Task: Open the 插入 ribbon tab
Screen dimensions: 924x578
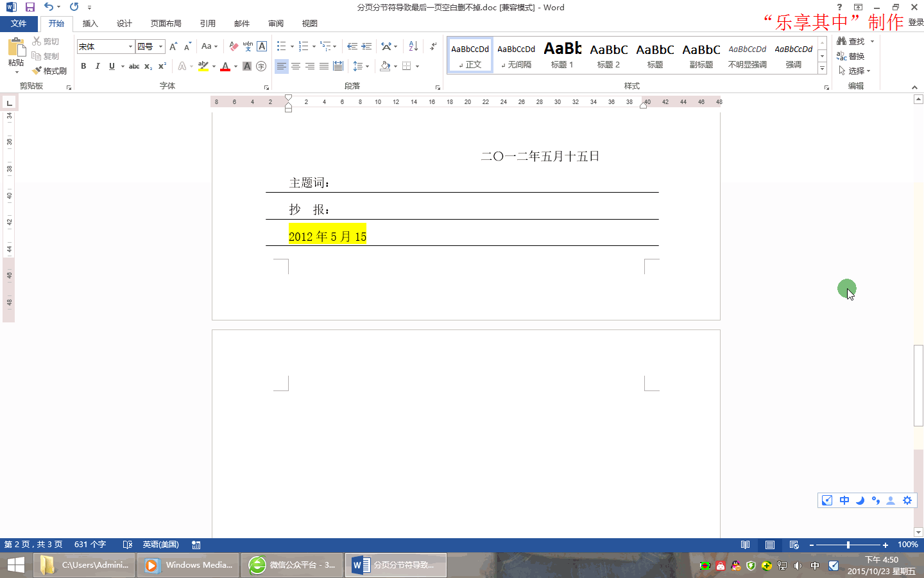Action: (x=90, y=24)
